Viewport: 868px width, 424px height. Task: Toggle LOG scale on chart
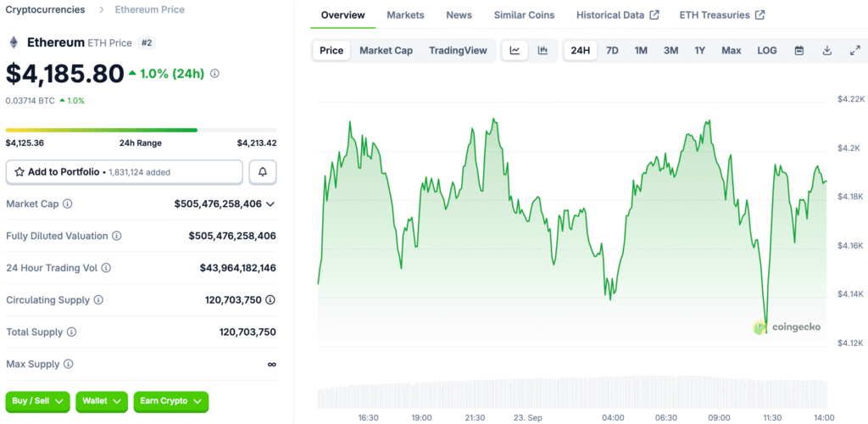tap(767, 50)
